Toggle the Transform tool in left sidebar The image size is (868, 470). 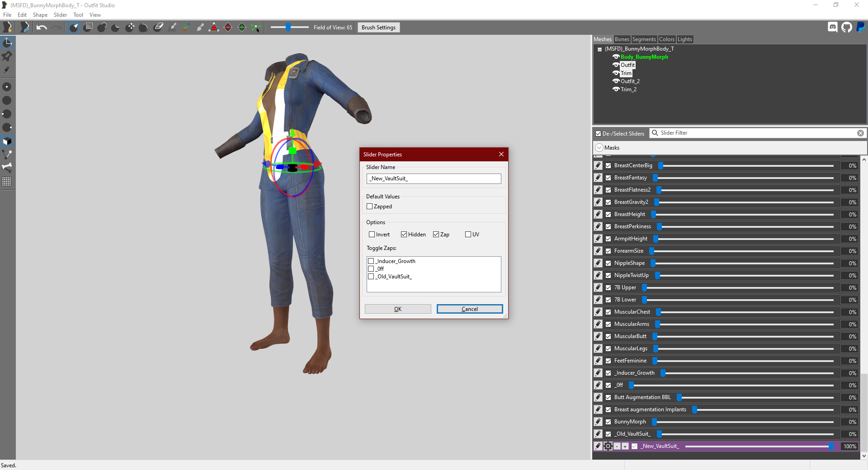point(7,42)
